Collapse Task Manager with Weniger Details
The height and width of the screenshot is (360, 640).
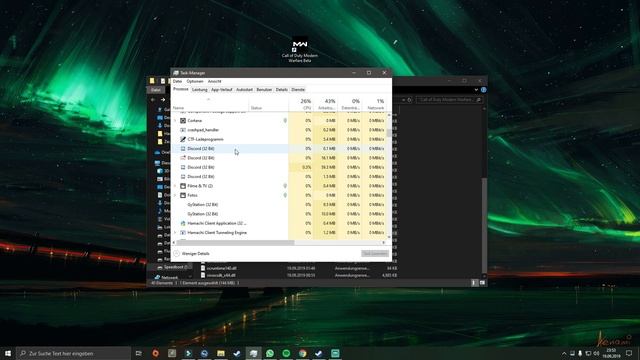(191, 253)
